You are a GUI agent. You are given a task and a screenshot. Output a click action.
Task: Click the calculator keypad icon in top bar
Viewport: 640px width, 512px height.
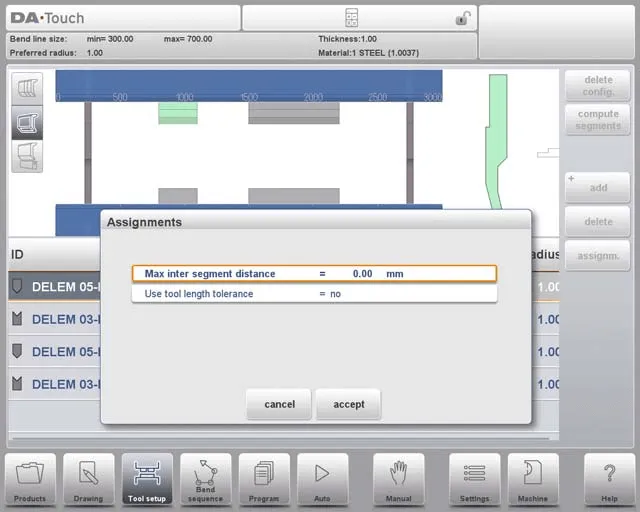[351, 18]
